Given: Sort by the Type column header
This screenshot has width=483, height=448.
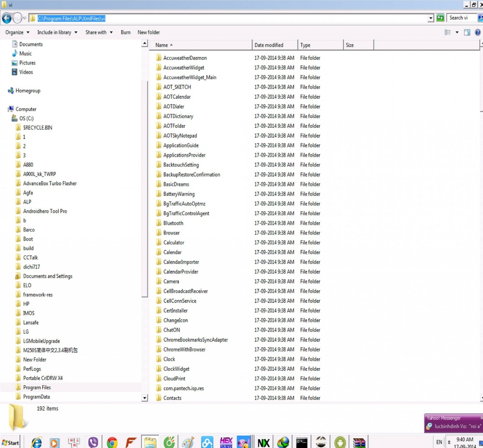Looking at the screenshot, I should click(x=321, y=45).
